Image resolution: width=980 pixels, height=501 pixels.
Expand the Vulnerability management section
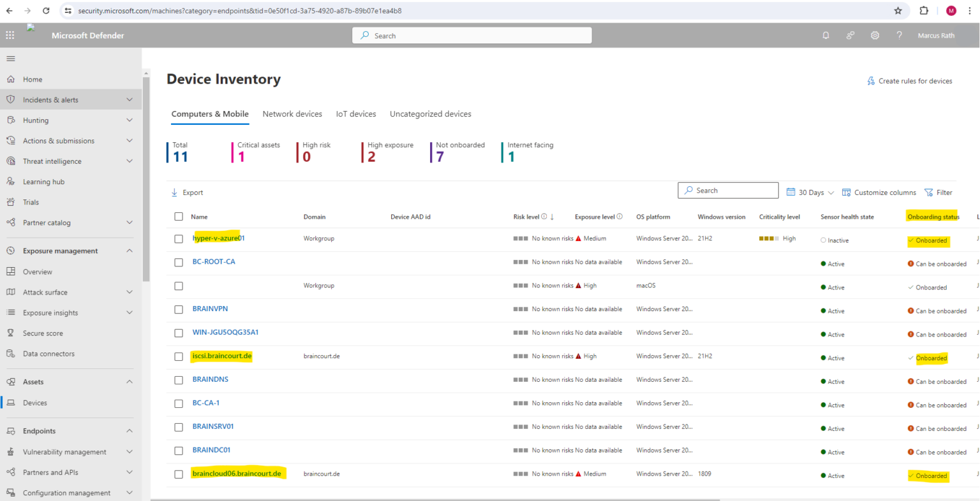pos(129,451)
